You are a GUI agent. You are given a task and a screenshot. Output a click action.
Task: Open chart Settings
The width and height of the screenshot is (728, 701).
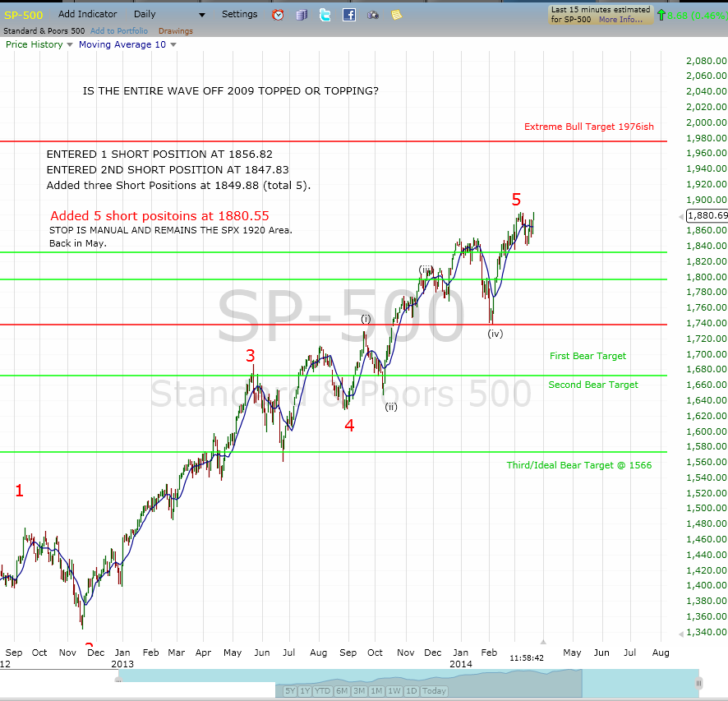pos(240,14)
